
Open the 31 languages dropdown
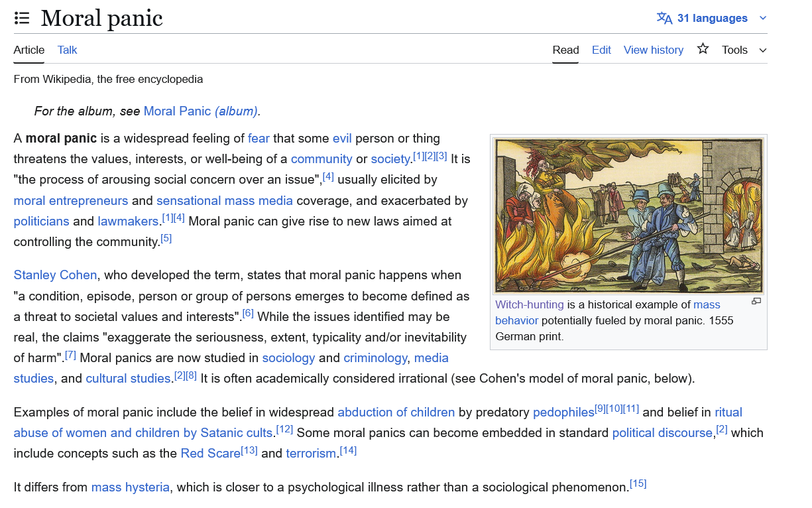(713, 18)
